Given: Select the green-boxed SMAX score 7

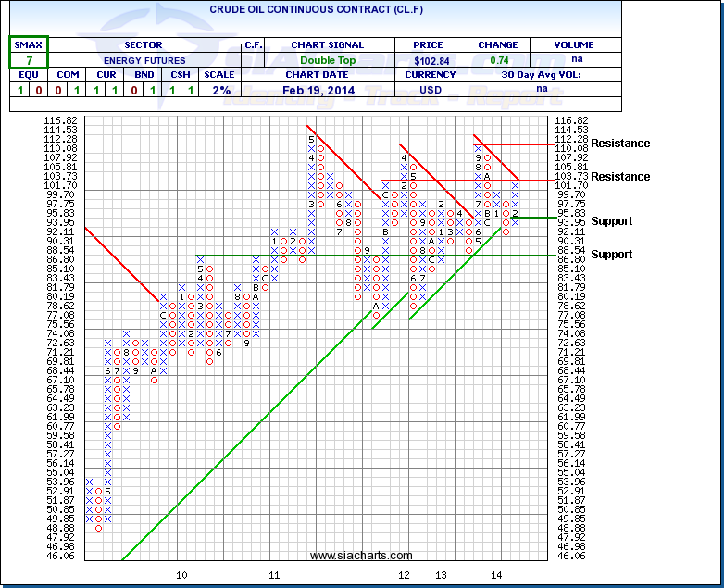Looking at the screenshot, I should coord(29,59).
